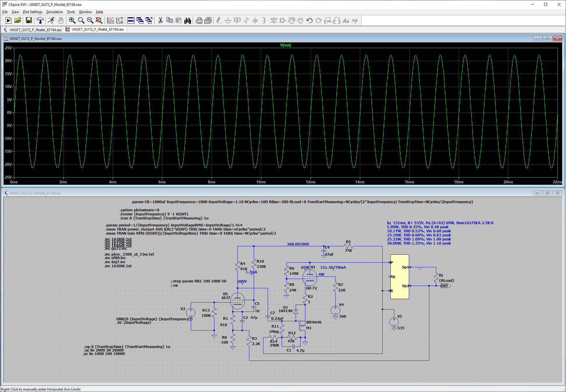566x392 pixels.
Task: Open a new schematic from toolbar
Action: pyautogui.click(x=8, y=20)
